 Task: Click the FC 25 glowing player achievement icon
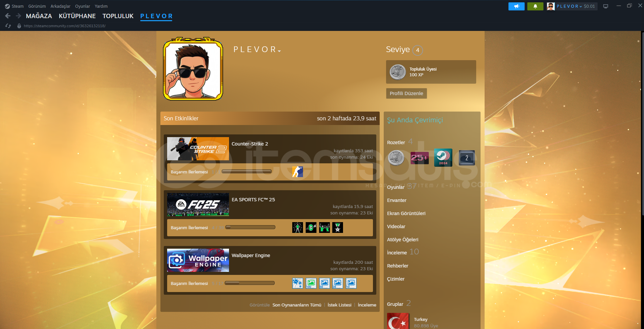(x=298, y=228)
